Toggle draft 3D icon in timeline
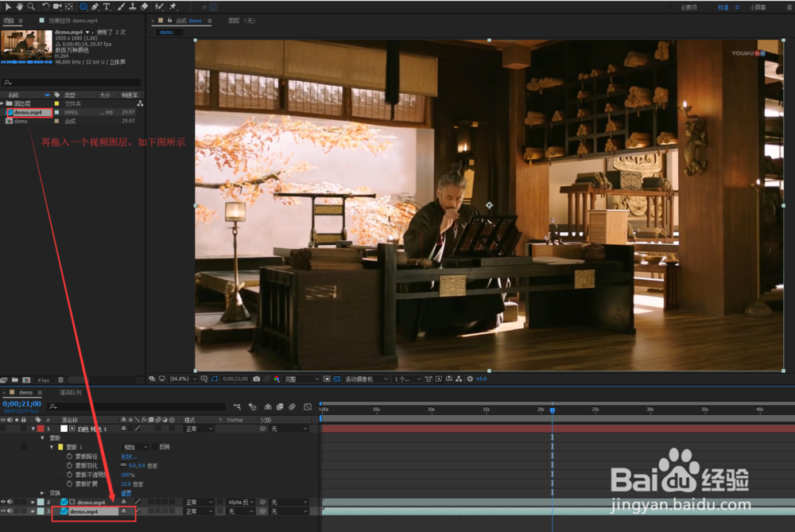The image size is (795, 532). click(253, 406)
